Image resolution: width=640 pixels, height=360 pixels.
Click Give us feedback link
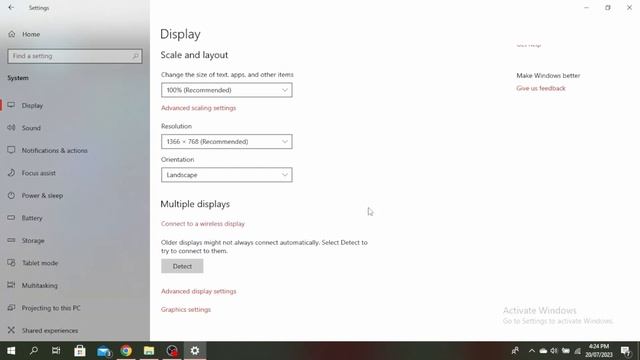click(x=541, y=88)
